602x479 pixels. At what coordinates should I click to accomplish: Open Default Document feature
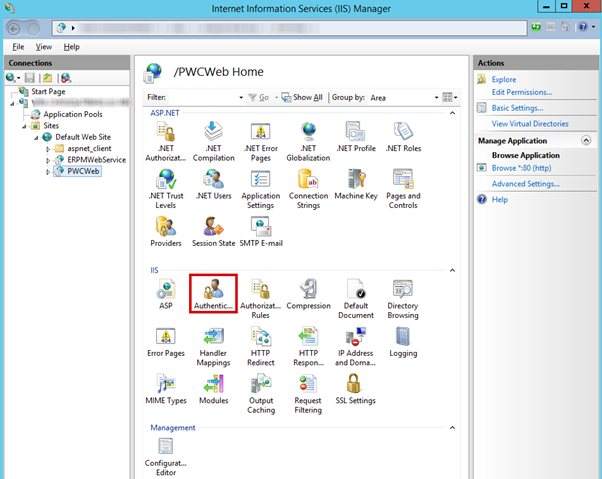(356, 299)
